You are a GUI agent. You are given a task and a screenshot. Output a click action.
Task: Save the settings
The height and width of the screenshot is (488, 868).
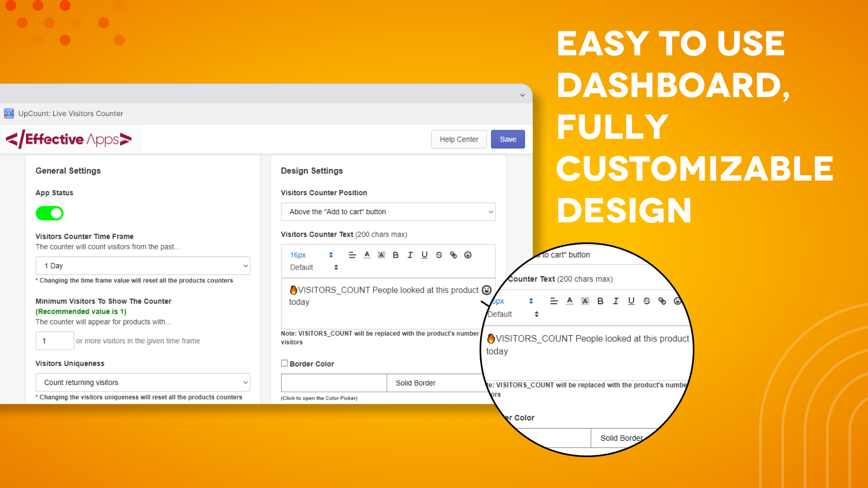pyautogui.click(x=508, y=139)
